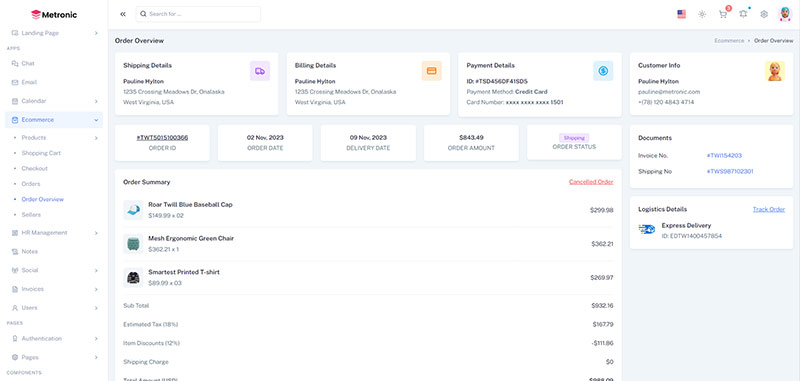Click the Billing Details card icon
Screen dimensions: 800x381
pos(432,71)
